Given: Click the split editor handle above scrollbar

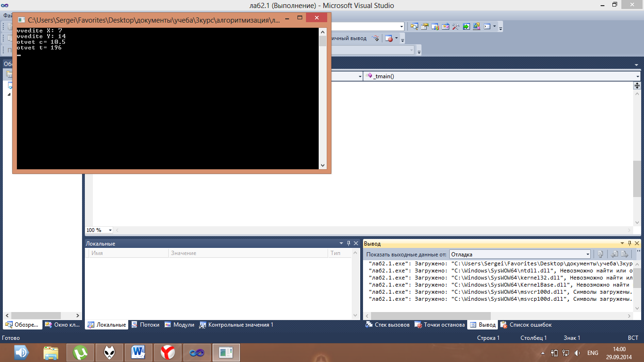Looking at the screenshot, I should [x=637, y=85].
